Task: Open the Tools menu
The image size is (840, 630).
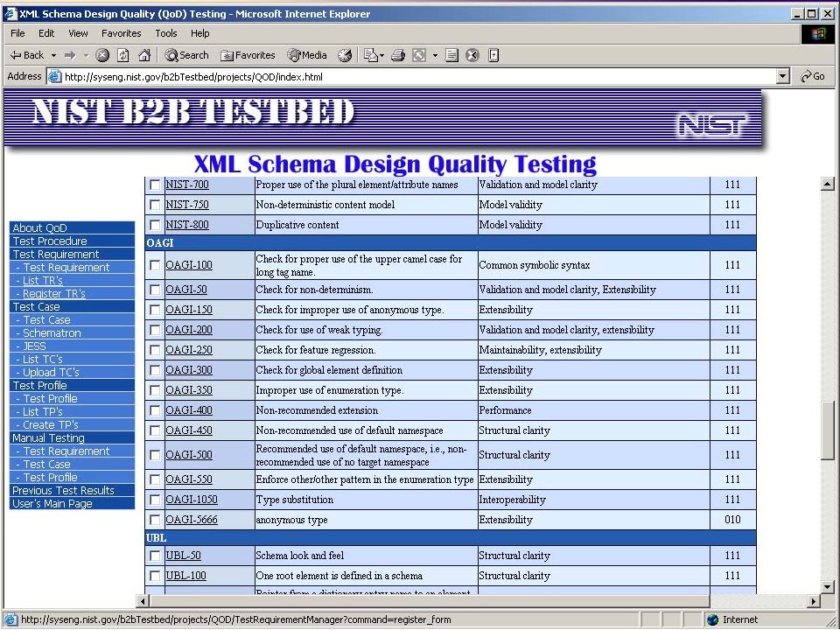Action: (166, 33)
